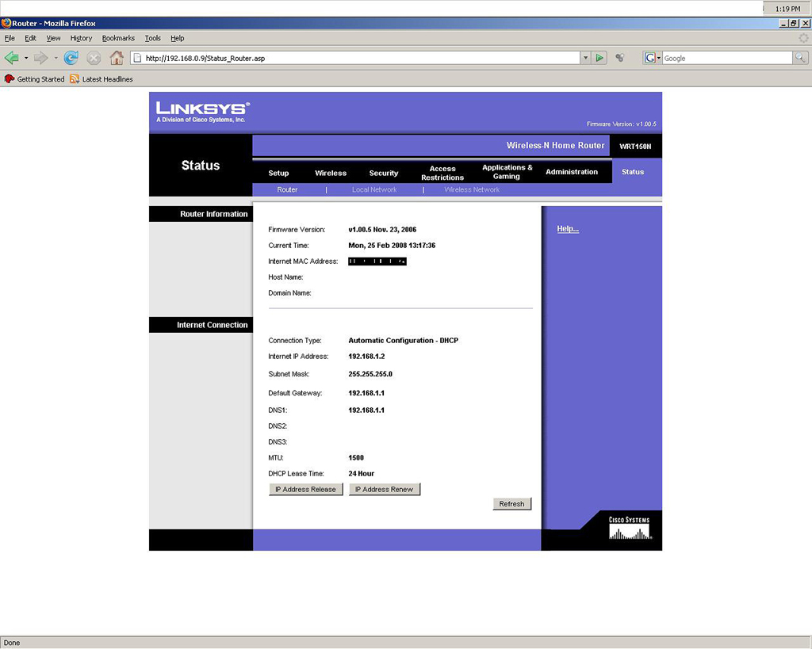
Task: Click the IP Address Release button
Action: pos(305,490)
